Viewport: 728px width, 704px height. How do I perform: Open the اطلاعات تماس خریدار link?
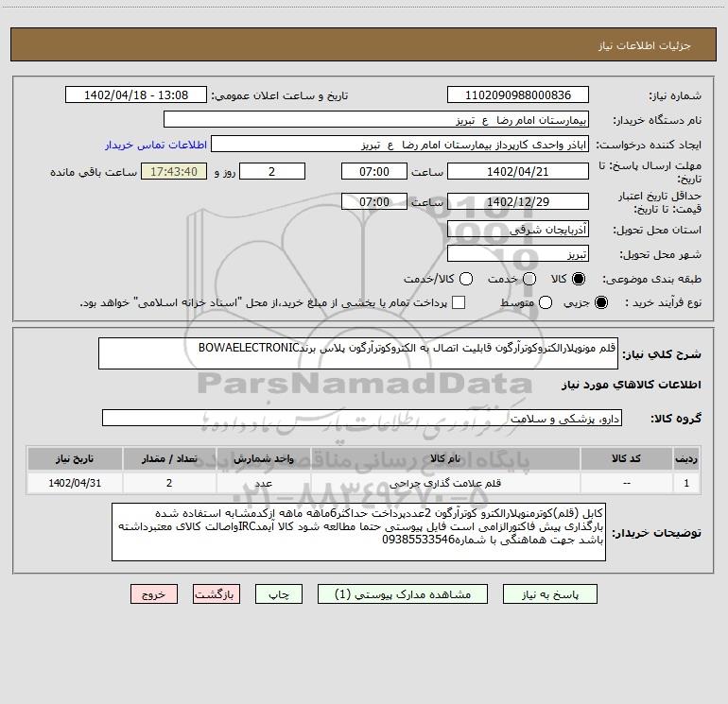coord(156,145)
